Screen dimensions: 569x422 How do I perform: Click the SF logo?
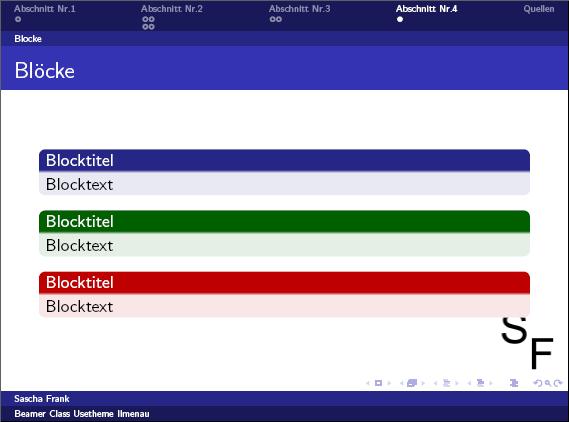point(527,343)
